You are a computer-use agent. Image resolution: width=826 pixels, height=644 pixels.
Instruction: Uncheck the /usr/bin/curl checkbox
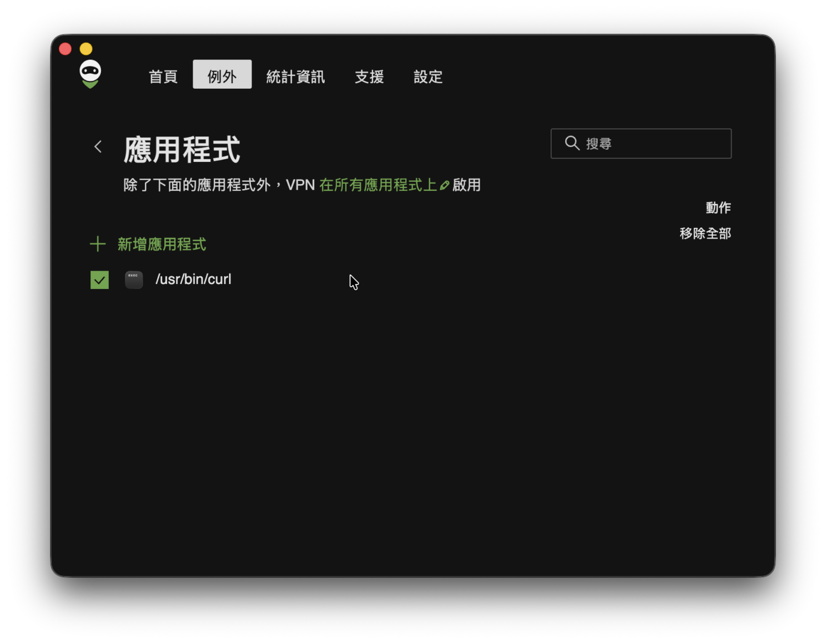tap(100, 280)
